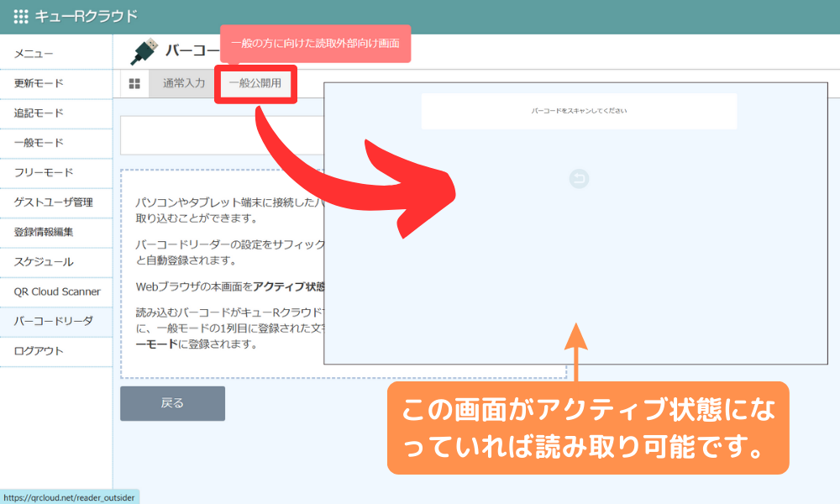840x504 pixels.
Task: Select the grid layout icon left of 通常入力 tab
Action: (x=133, y=84)
